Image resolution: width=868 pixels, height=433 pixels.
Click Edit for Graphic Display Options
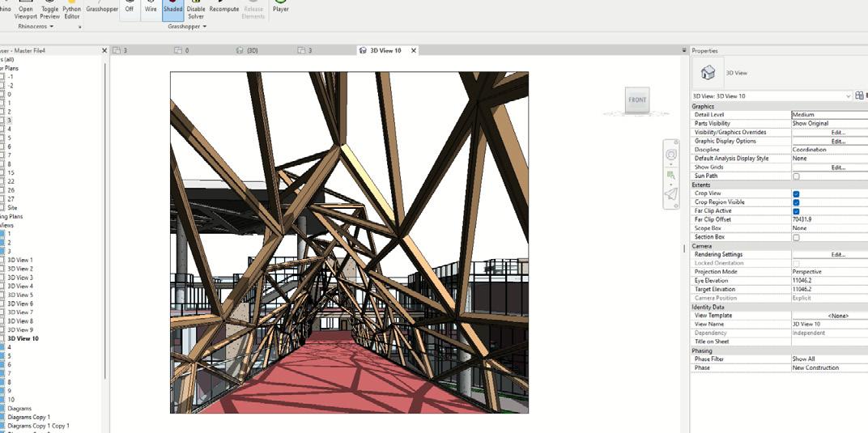(838, 141)
